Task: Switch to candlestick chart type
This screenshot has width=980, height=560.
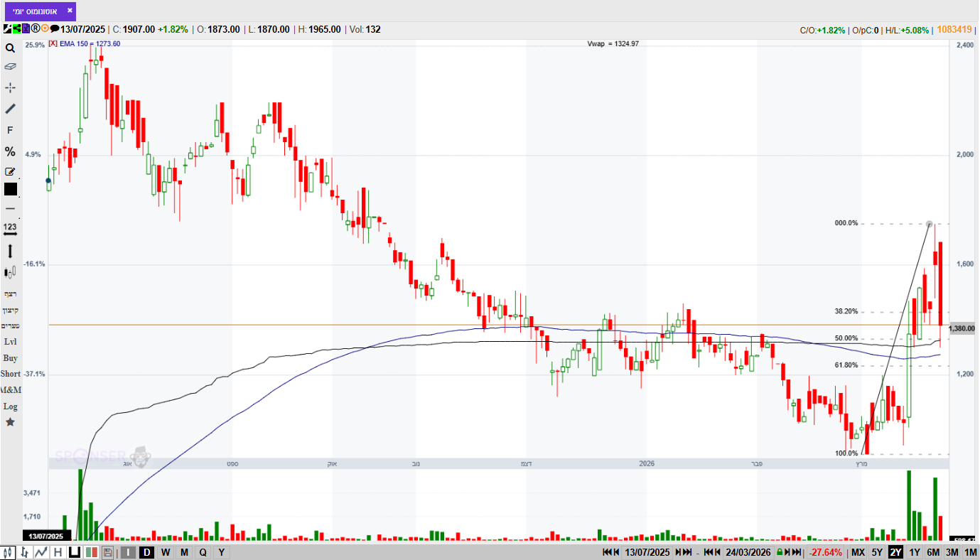Action: 9,552
